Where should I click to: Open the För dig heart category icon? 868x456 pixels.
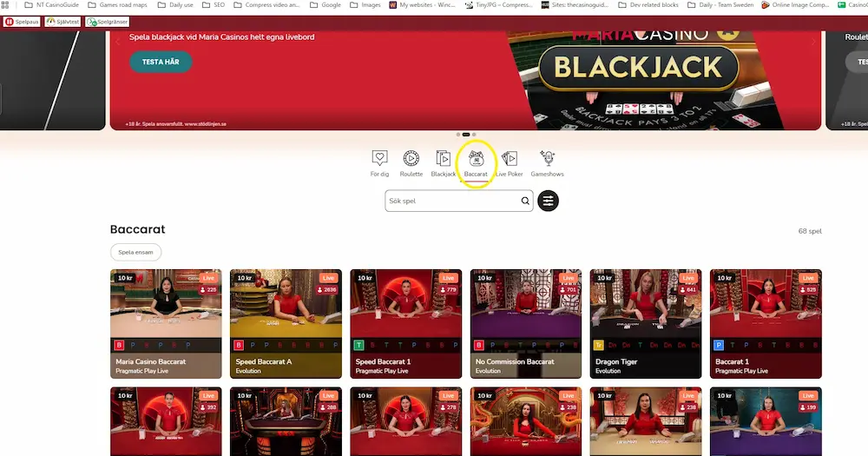(380, 158)
